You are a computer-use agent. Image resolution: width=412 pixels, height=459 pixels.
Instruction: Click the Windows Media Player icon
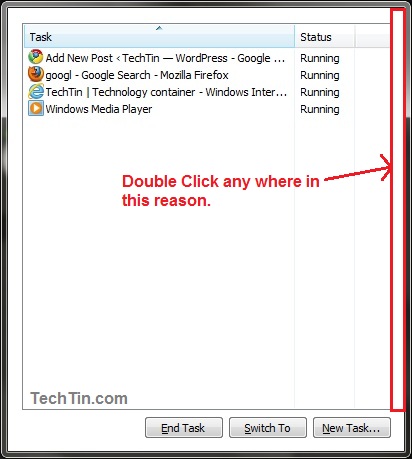[36, 108]
